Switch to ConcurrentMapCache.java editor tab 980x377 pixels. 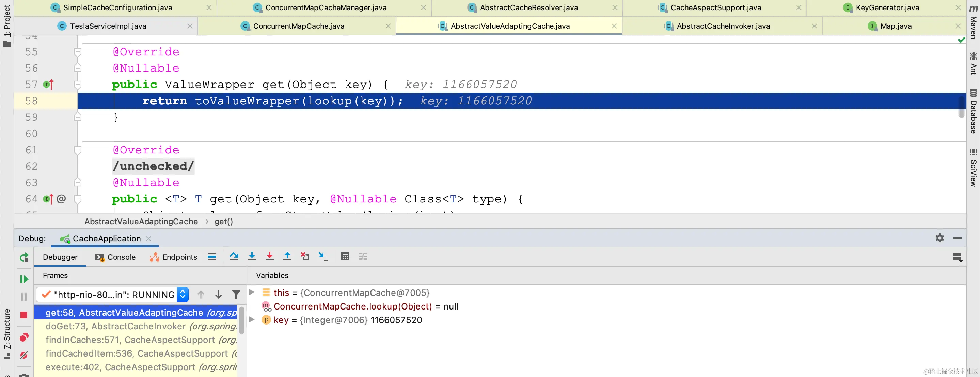[x=298, y=26]
